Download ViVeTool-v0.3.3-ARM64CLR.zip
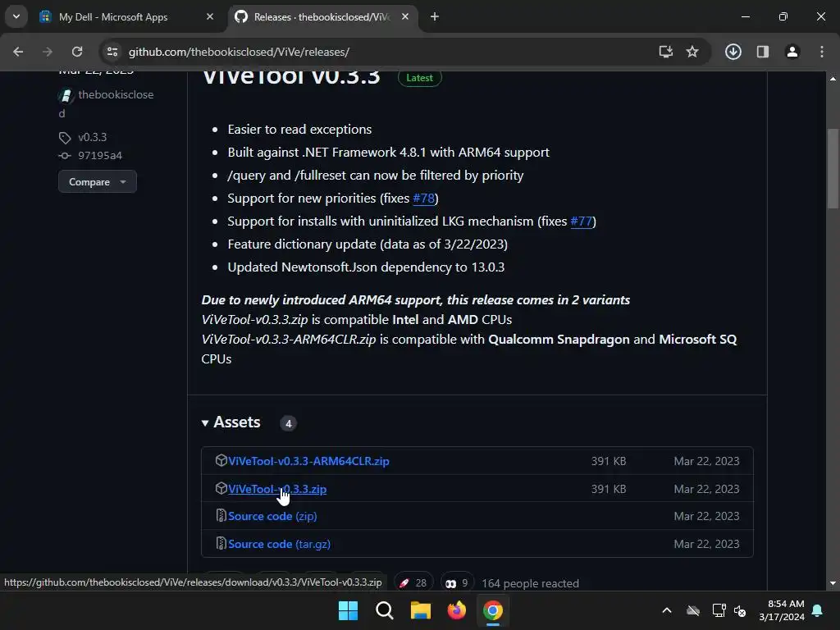The height and width of the screenshot is (630, 840). click(308, 461)
